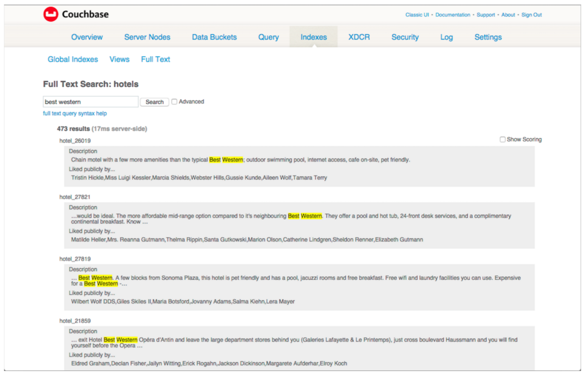The height and width of the screenshot is (376, 588).
Task: Click 'Description' label under hotel_26019
Action: pyautogui.click(x=83, y=151)
